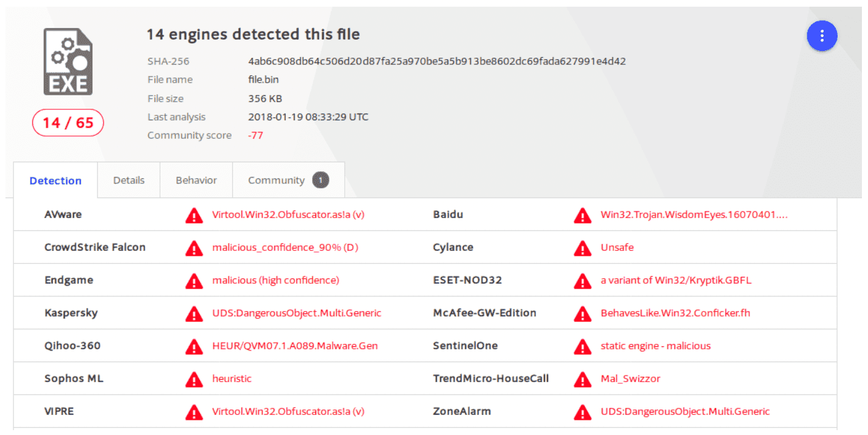868x435 pixels.
Task: Click the alert triangle next to Baidu result
Action: point(582,215)
